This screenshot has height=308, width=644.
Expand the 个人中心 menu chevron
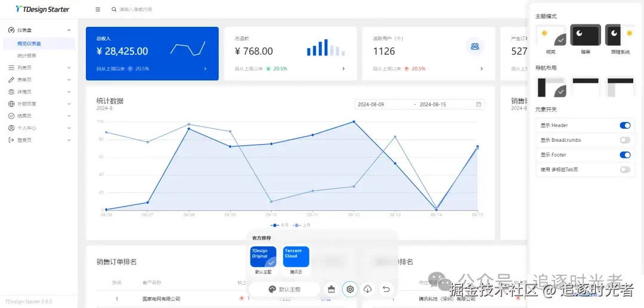pos(69,128)
